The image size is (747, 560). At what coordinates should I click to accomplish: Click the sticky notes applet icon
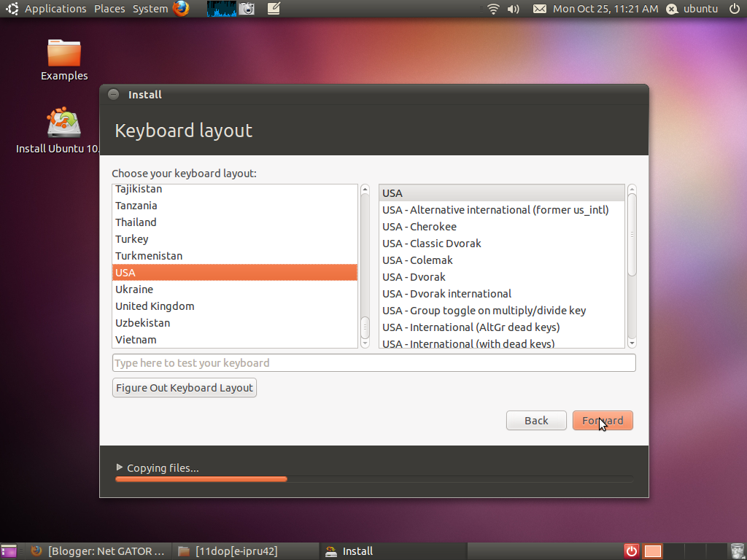[x=273, y=9]
